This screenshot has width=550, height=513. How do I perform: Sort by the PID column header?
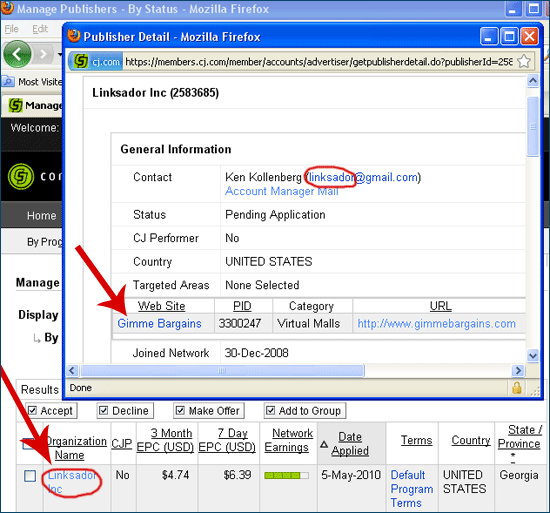(x=242, y=306)
